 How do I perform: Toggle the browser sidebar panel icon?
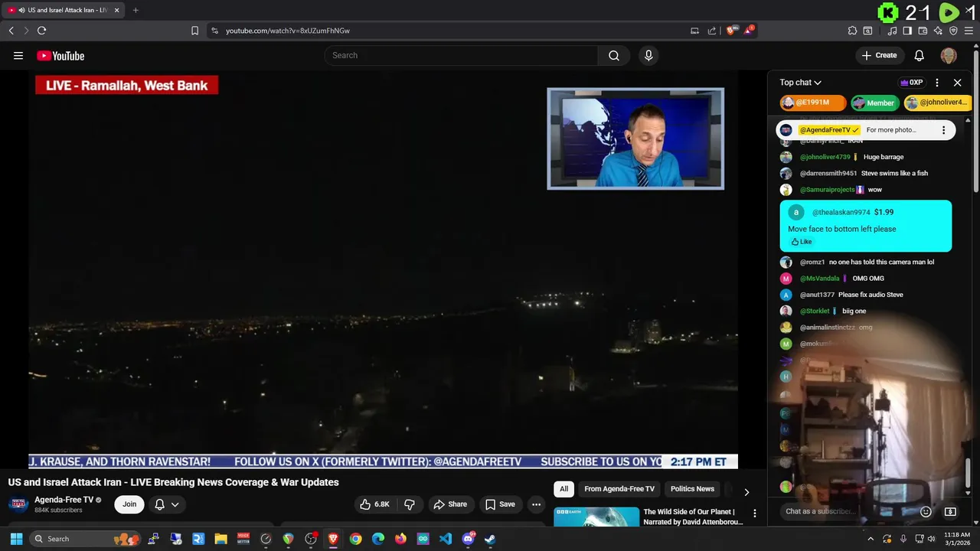(x=907, y=31)
